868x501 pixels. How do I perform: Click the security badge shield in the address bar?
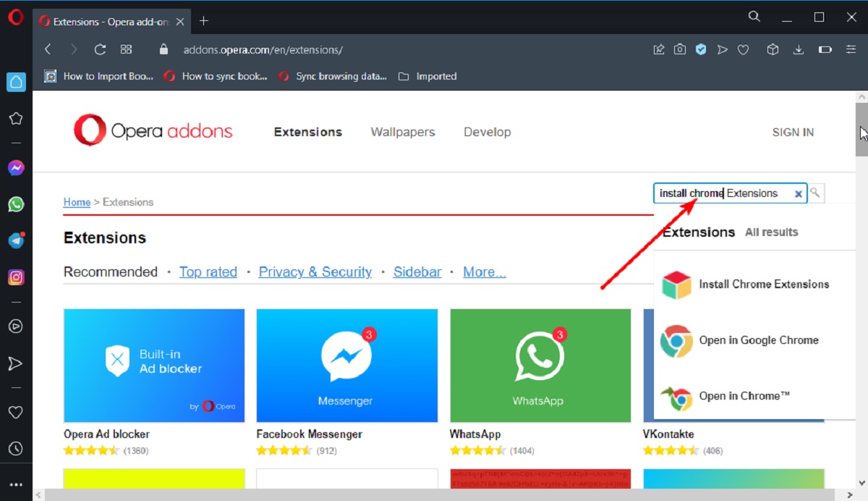click(700, 49)
